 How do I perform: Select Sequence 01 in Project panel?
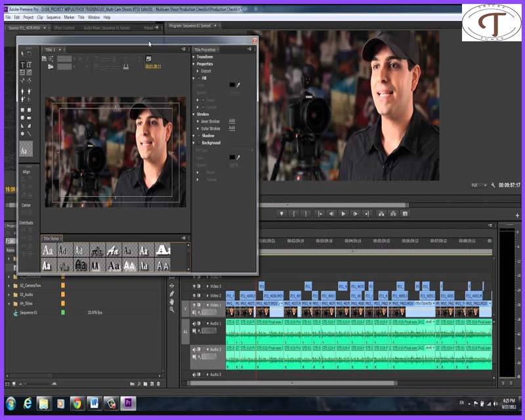click(28, 313)
